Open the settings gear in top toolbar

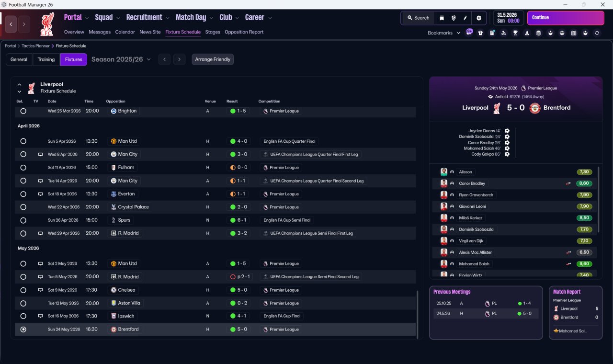pyautogui.click(x=478, y=18)
